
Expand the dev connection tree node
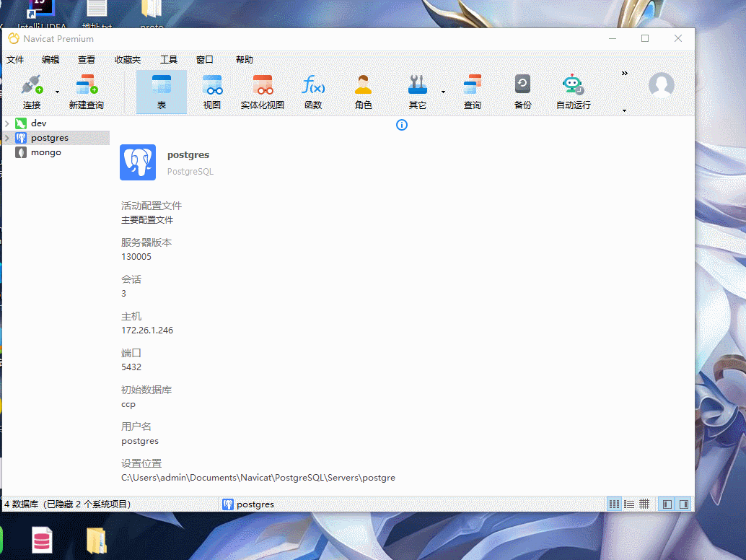point(7,123)
